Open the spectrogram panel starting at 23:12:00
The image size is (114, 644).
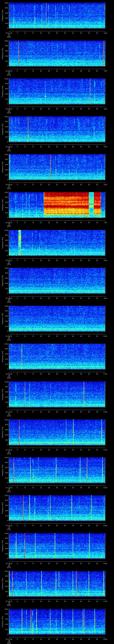pos(57,432)
